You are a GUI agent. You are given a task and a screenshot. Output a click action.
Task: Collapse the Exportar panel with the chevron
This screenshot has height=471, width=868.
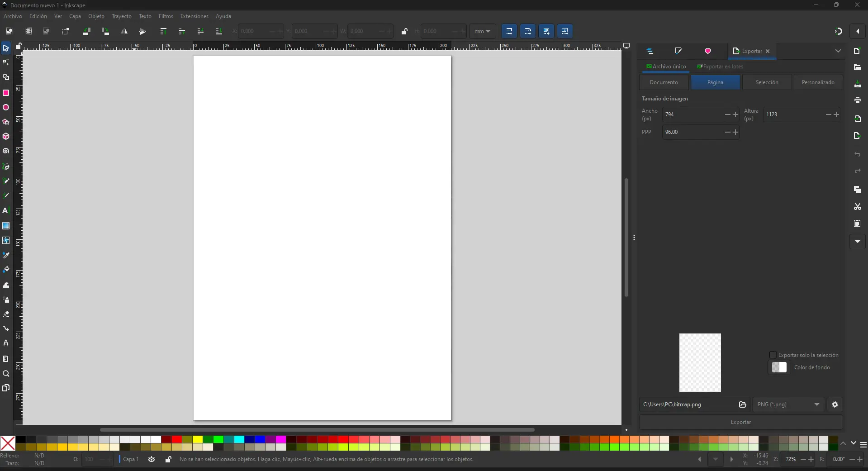tap(839, 51)
